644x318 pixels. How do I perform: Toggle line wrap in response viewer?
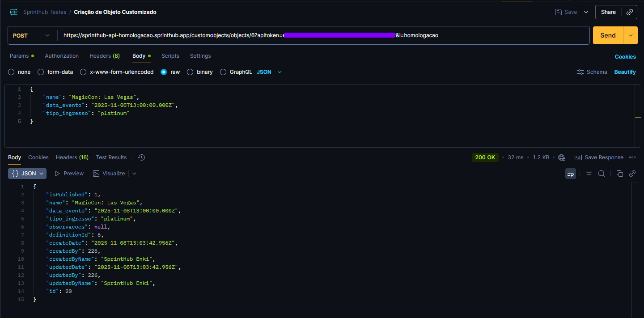571,174
